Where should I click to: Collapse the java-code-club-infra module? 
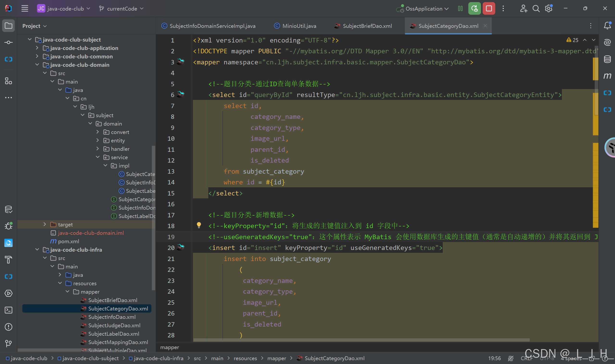[37, 249]
